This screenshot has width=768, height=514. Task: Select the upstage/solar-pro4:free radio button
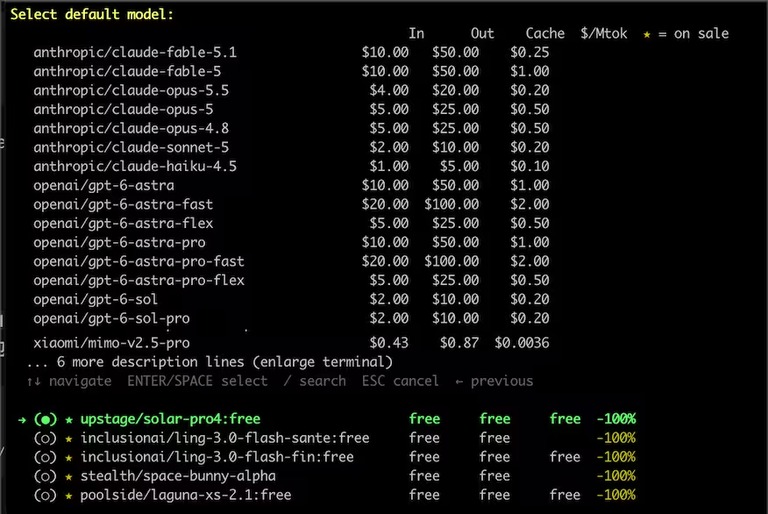coord(45,419)
